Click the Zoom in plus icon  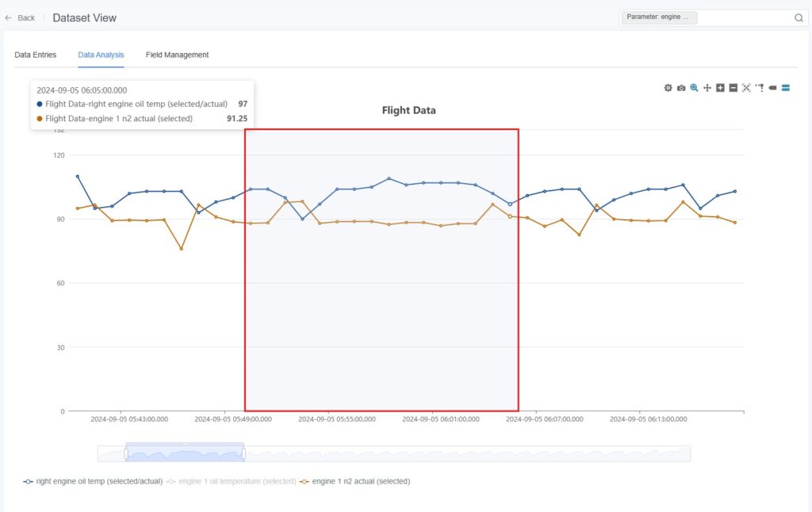click(720, 88)
